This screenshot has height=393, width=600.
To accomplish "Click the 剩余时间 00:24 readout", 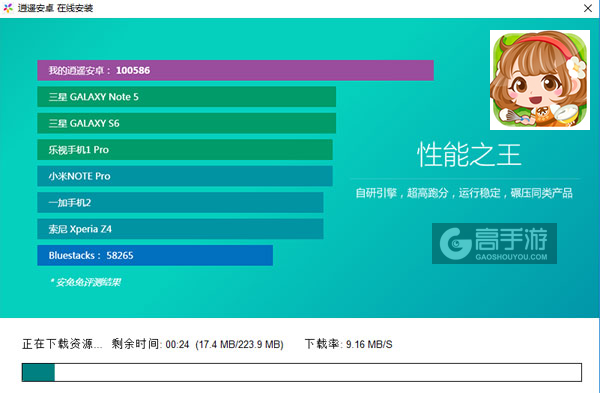I will click(150, 344).
